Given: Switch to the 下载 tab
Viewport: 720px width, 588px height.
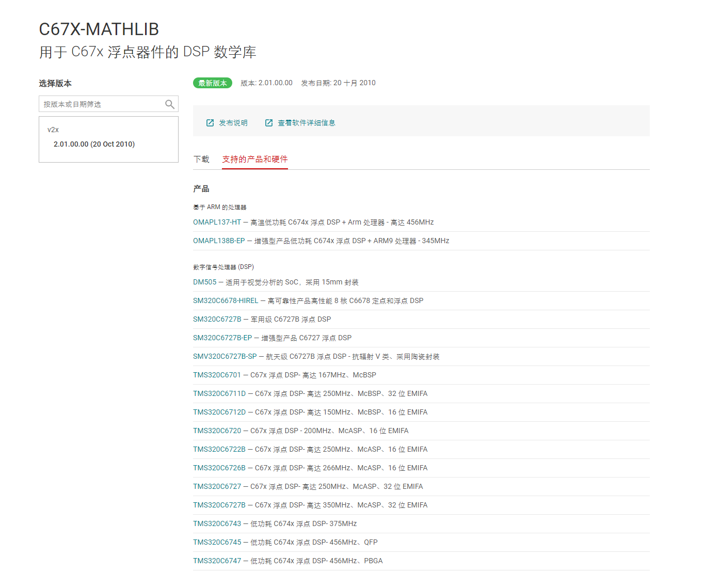Looking at the screenshot, I should tap(201, 159).
